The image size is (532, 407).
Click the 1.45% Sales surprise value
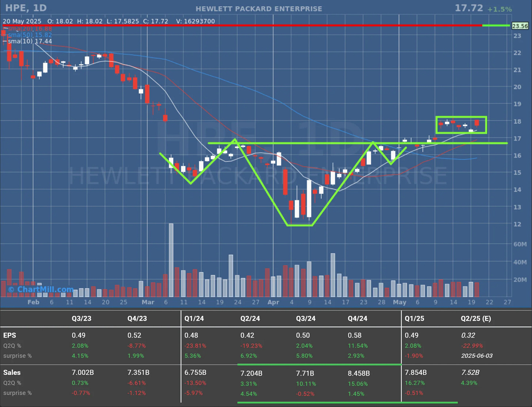356,394
